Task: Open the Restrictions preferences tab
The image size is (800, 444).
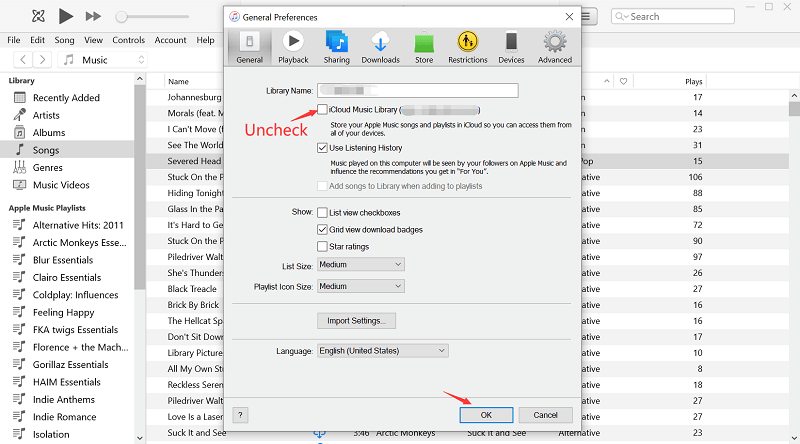Action: tap(467, 47)
